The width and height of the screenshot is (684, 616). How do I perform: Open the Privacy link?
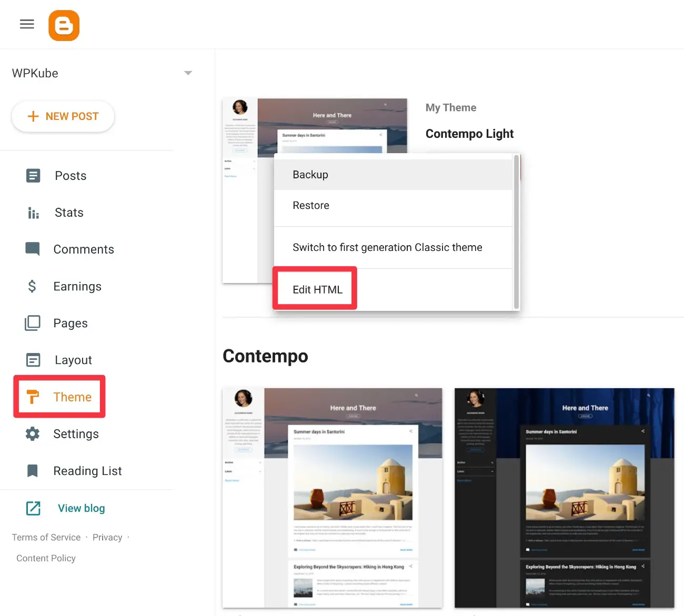pos(107,537)
